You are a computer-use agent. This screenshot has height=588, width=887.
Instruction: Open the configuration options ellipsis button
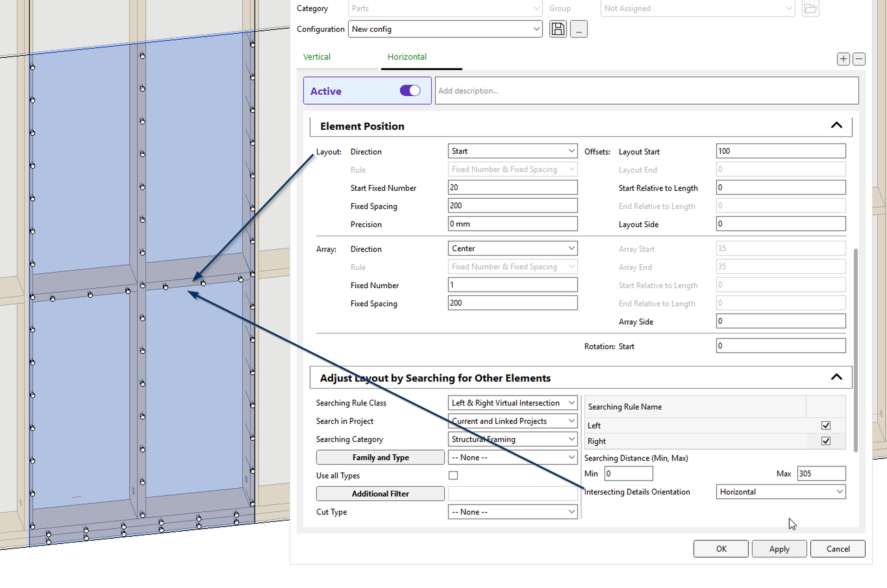[578, 29]
